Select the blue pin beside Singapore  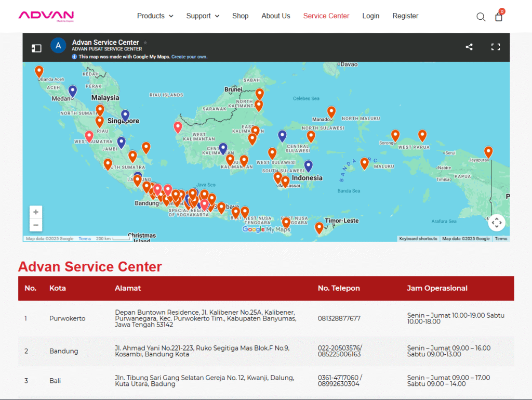tap(125, 116)
